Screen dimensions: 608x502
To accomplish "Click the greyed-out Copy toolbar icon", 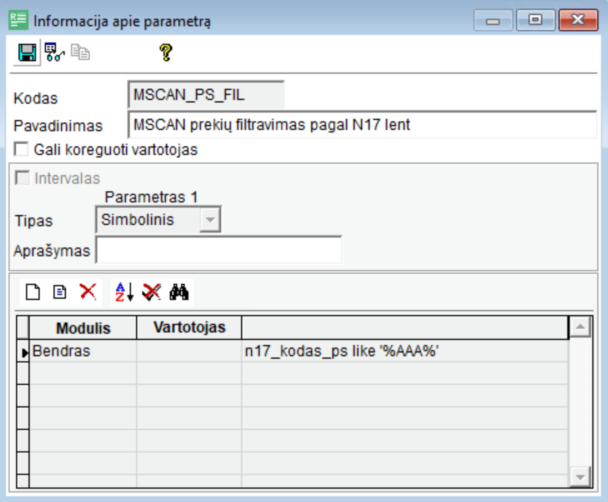I will (79, 53).
